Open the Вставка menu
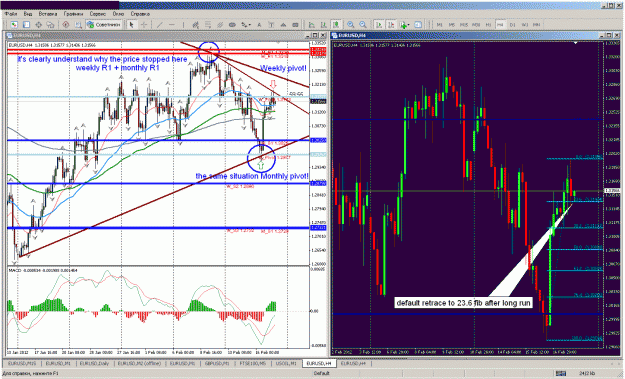 click(x=48, y=14)
